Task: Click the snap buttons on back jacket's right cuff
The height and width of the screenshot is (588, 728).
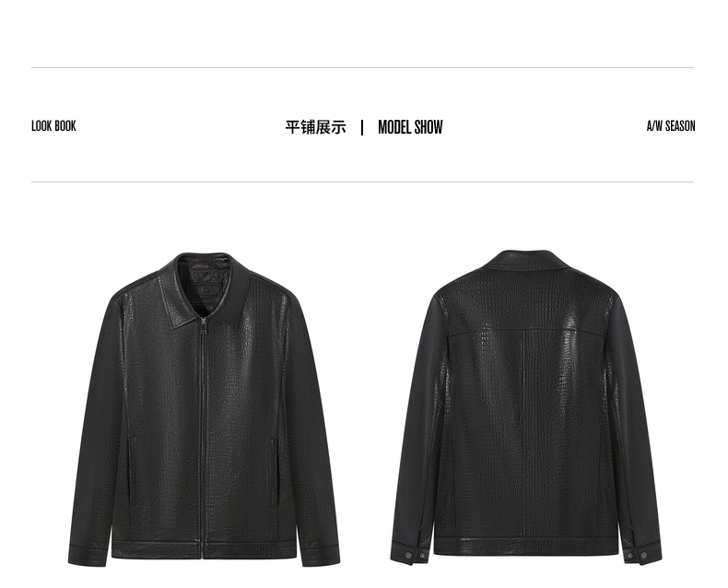Action: point(637,555)
